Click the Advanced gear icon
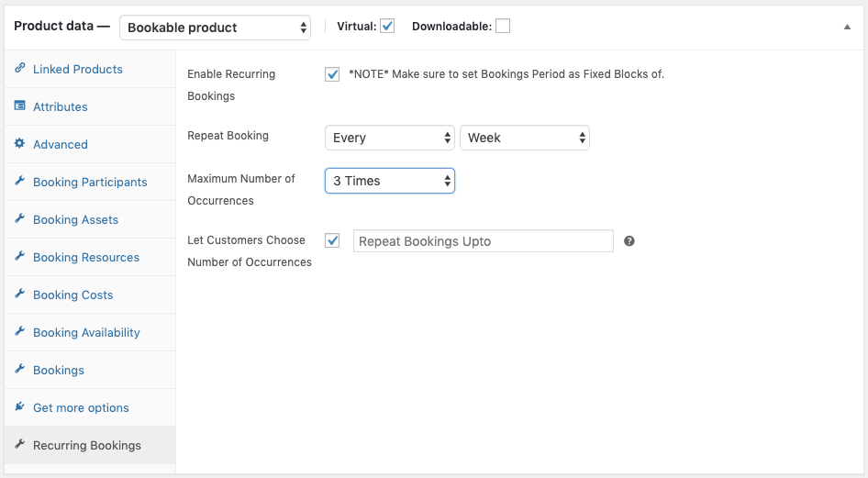This screenshot has width=868, height=478. click(20, 143)
